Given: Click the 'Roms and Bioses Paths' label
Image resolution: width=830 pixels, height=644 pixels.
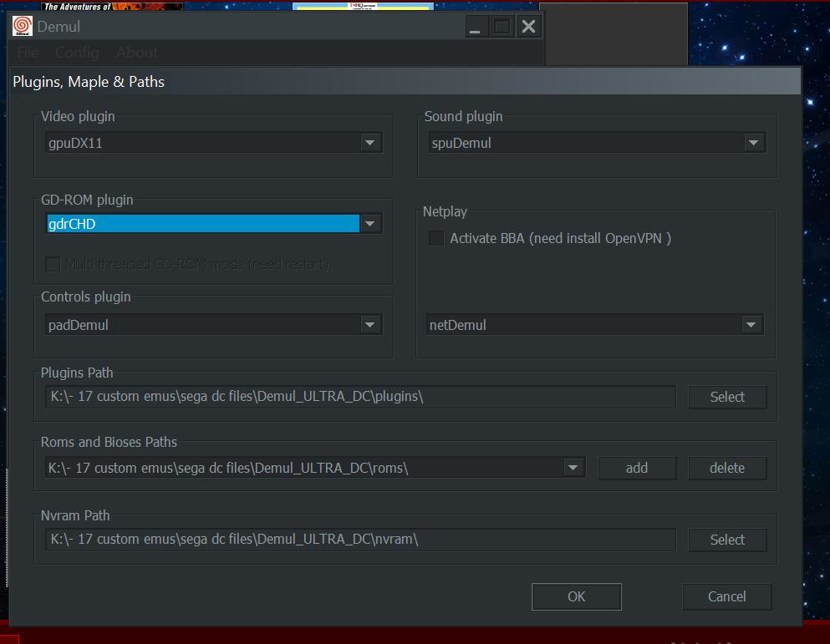Looking at the screenshot, I should (109, 442).
